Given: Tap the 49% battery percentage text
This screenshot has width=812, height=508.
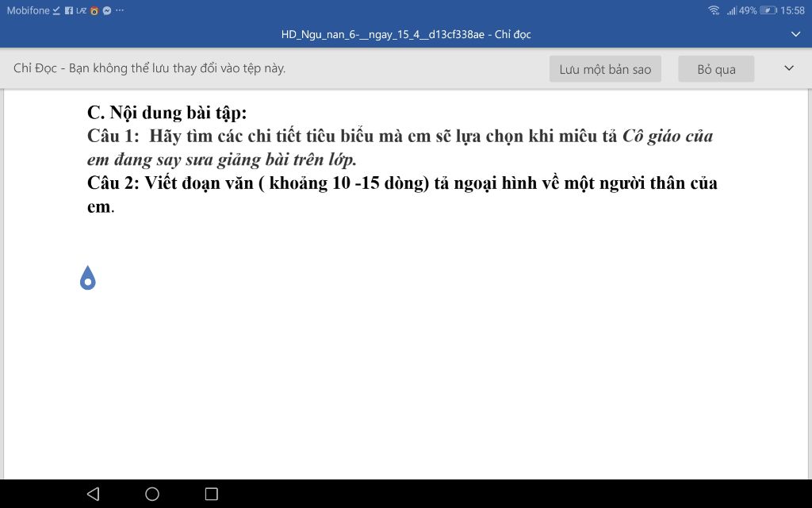Looking at the screenshot, I should (x=748, y=10).
